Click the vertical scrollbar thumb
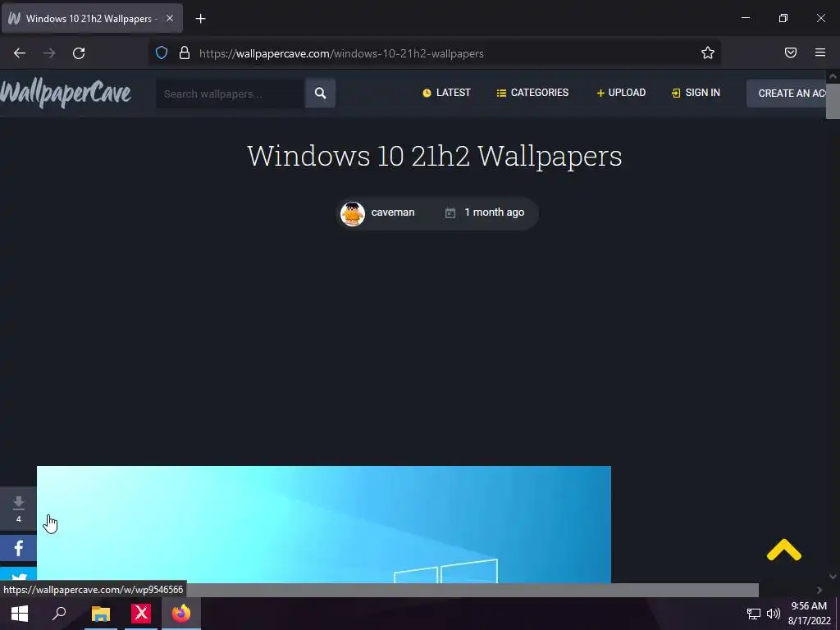The height and width of the screenshot is (630, 840). click(833, 101)
